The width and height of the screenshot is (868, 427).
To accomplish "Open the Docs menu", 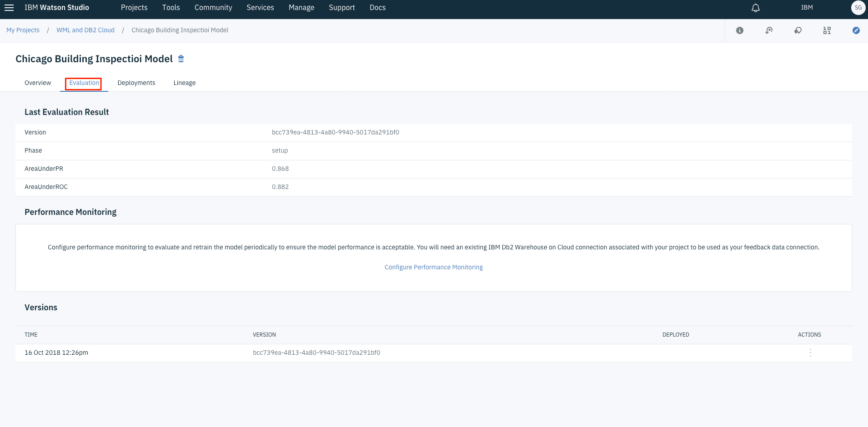I will 377,8.
